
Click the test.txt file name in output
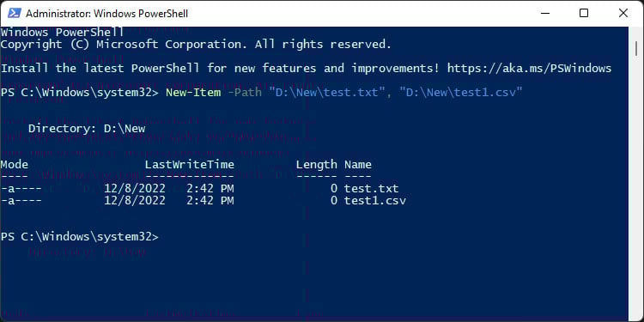(x=372, y=189)
